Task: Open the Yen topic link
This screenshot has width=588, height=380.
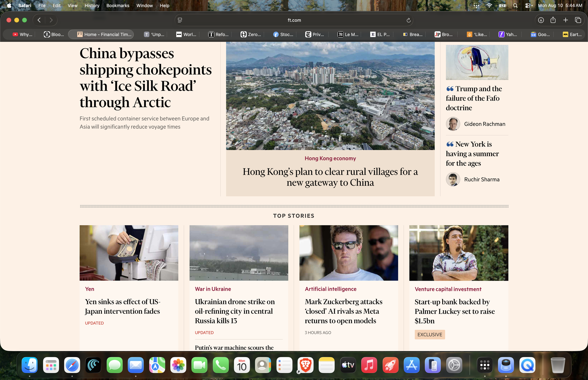Action: point(90,289)
